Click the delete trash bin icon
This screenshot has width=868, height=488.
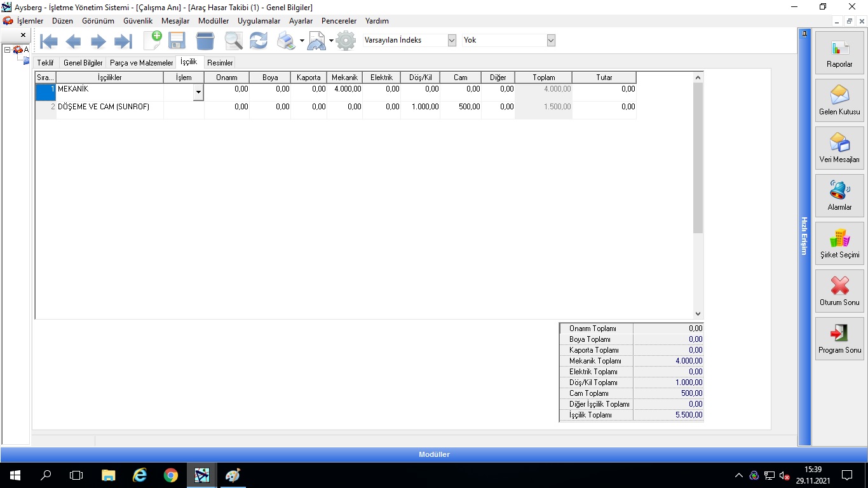[x=205, y=41]
